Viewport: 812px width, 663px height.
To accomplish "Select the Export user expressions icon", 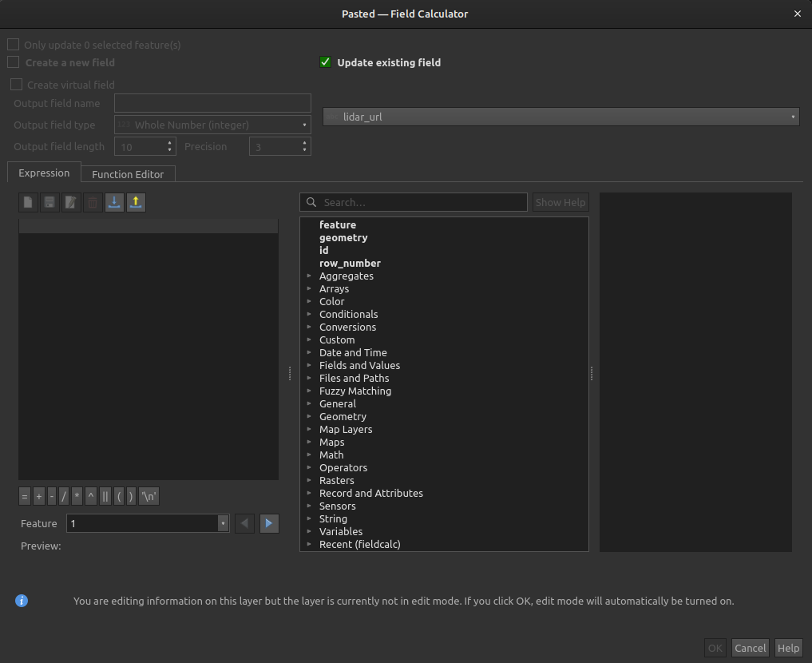I will point(136,202).
